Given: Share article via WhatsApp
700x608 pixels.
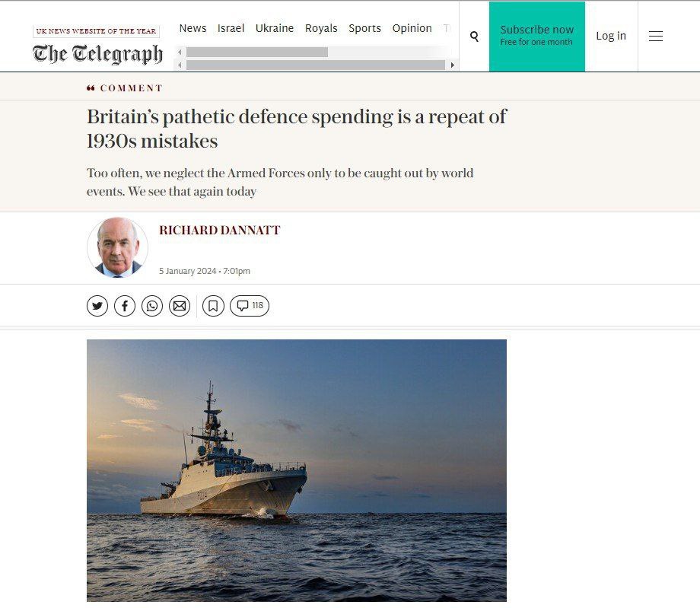Looking at the screenshot, I should point(152,306).
